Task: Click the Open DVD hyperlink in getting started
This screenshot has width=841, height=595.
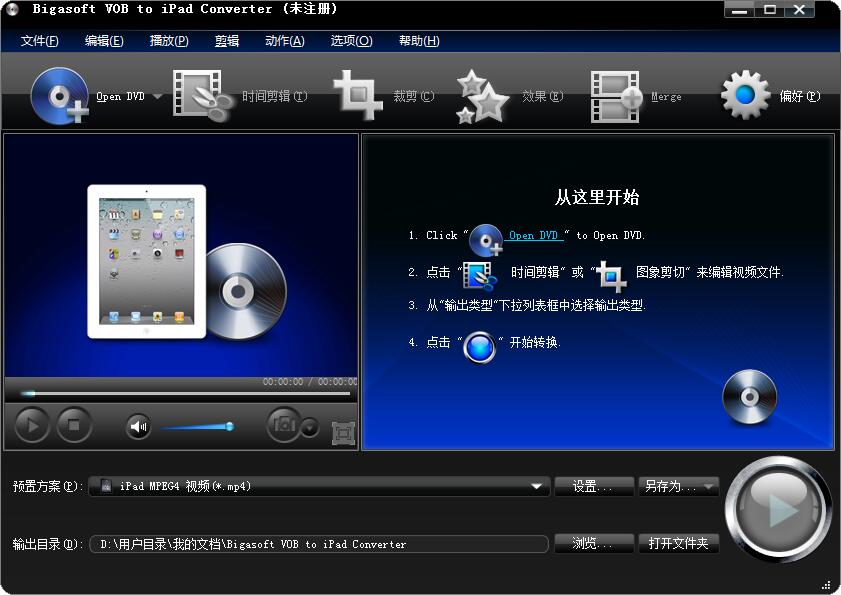Action: (534, 236)
